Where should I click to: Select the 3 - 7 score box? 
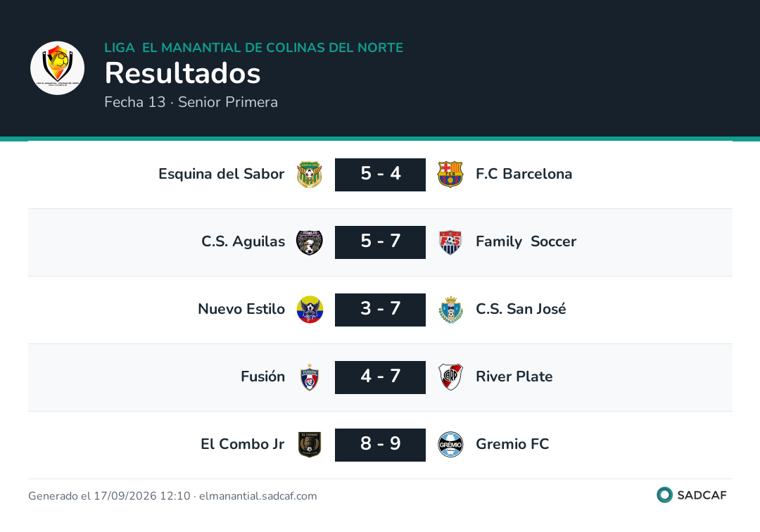(380, 310)
